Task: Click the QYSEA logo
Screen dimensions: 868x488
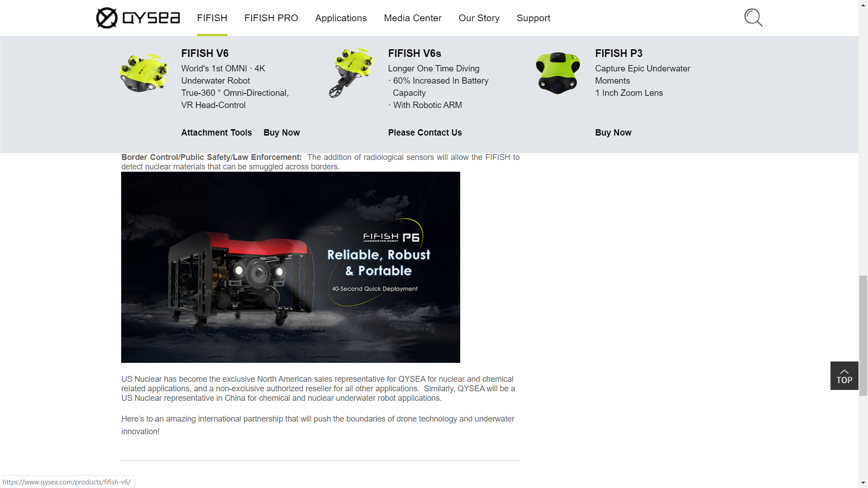Action: tap(138, 18)
